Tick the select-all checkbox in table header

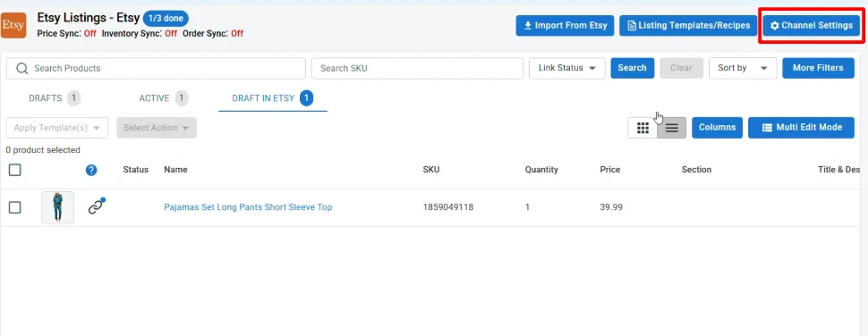point(15,170)
